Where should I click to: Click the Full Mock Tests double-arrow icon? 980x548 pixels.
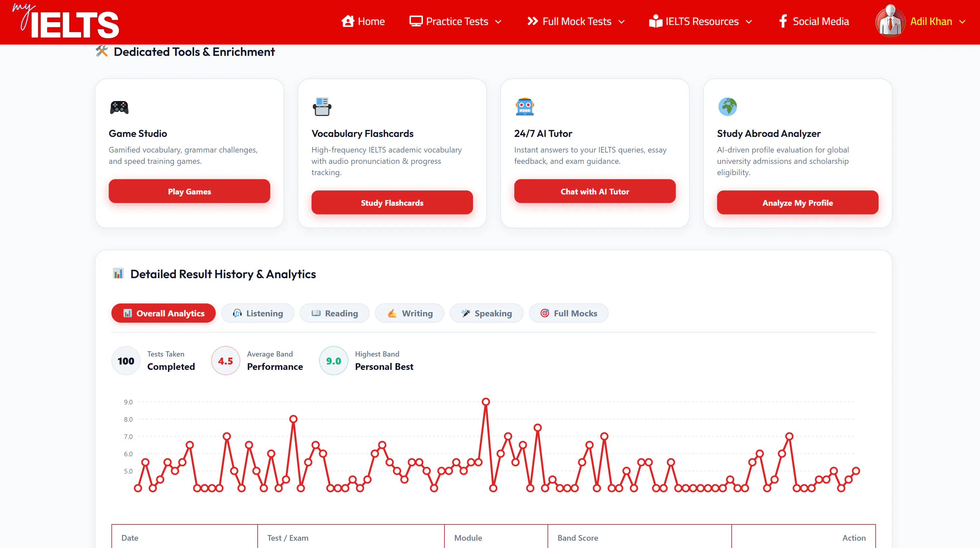point(533,21)
